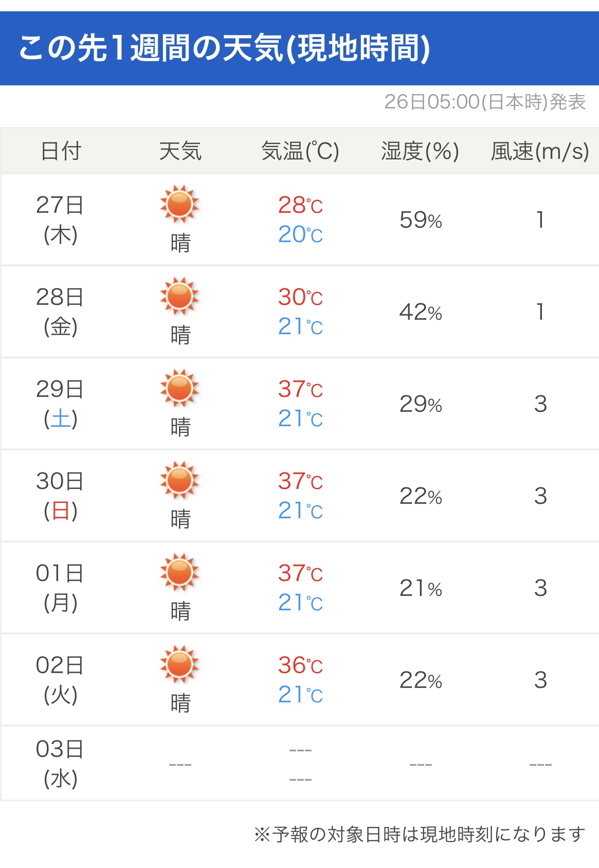The width and height of the screenshot is (599, 868).
Task: Select the 日付 column header
Action: point(61,151)
